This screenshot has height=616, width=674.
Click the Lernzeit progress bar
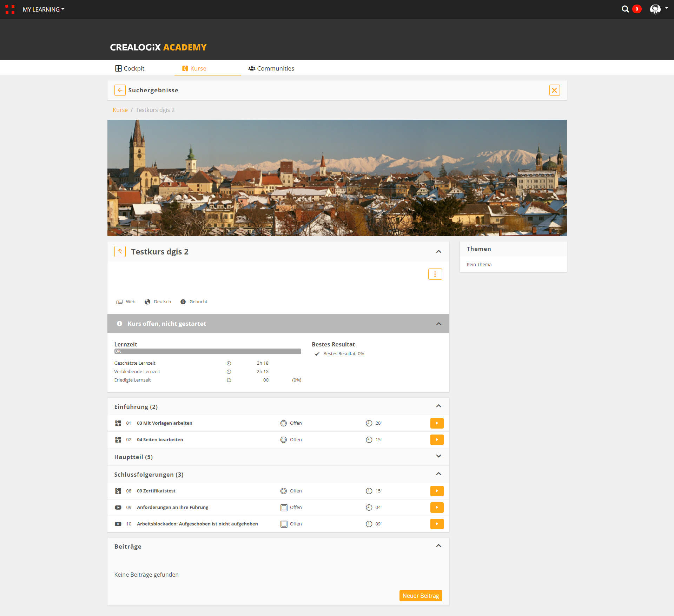(x=207, y=351)
